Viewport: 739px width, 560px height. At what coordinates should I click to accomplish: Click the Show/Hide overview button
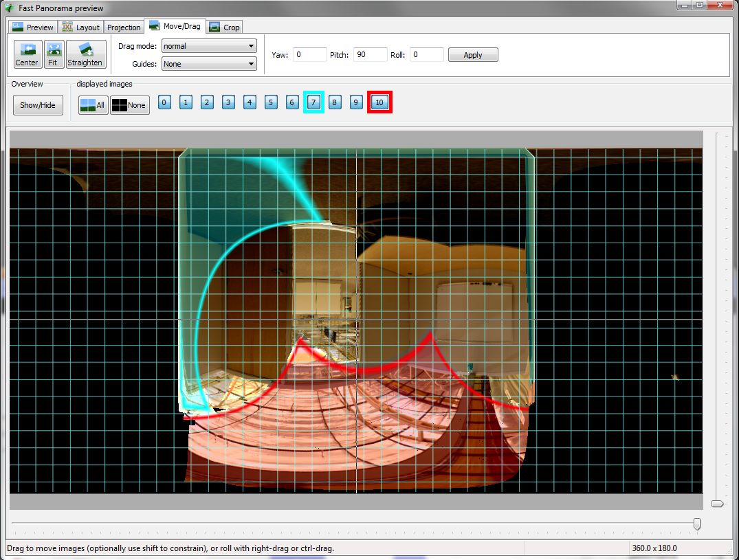pyautogui.click(x=38, y=105)
